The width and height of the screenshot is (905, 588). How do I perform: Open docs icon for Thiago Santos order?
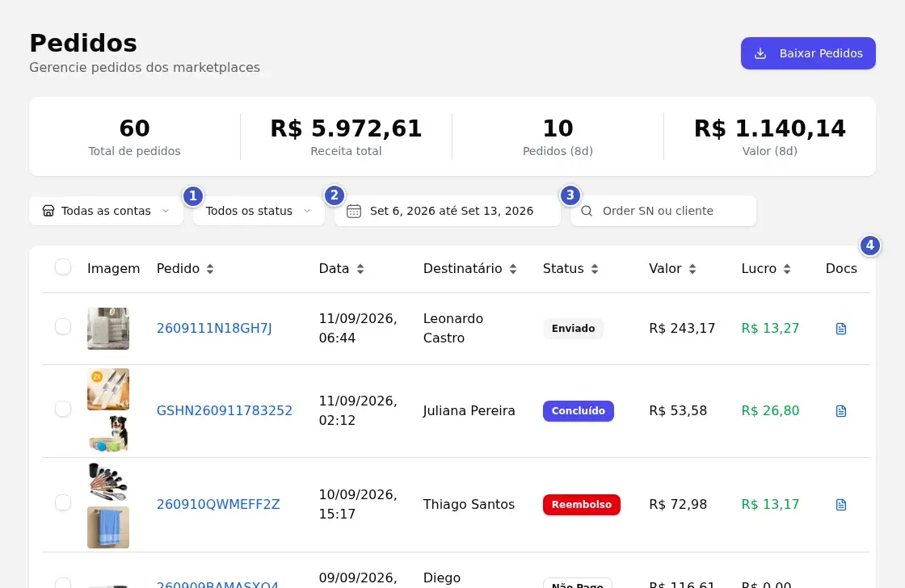pyautogui.click(x=841, y=504)
